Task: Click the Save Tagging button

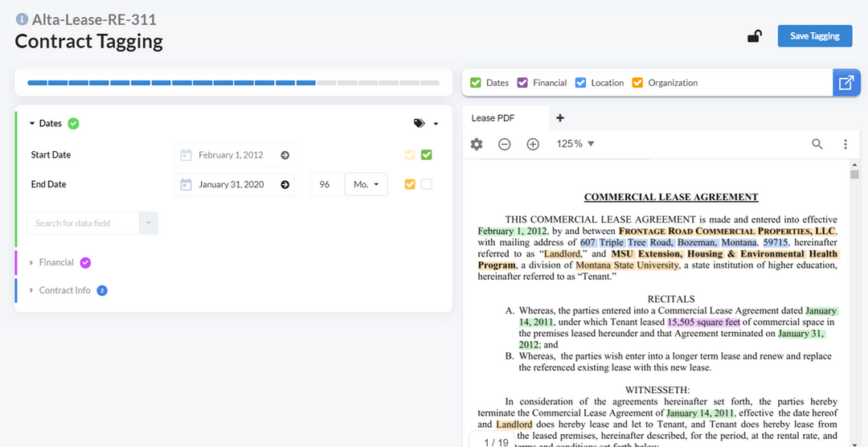Action: coord(814,36)
